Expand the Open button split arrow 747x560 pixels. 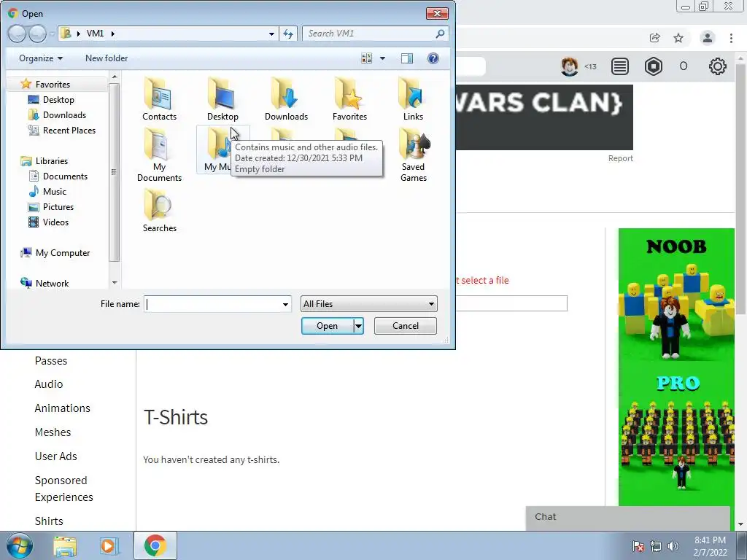click(x=358, y=326)
